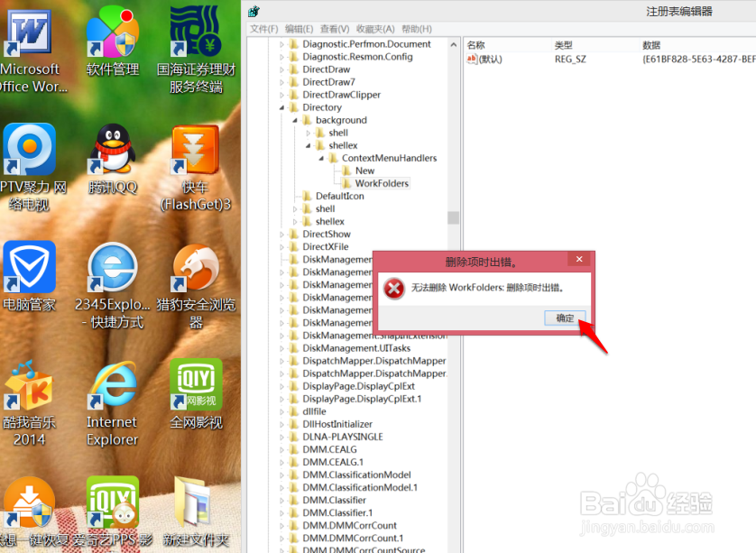
Task: Click the registry editor title bar icon
Action: [x=254, y=11]
